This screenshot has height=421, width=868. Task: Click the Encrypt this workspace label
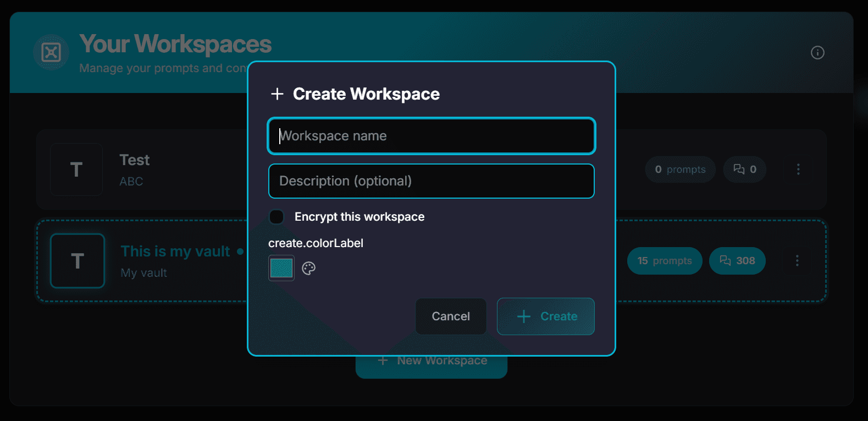pos(360,217)
